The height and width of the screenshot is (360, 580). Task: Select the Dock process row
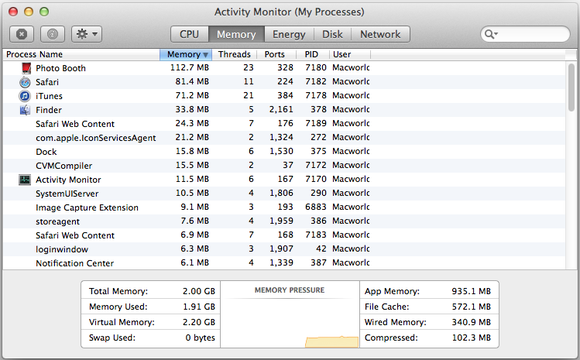tap(284, 152)
